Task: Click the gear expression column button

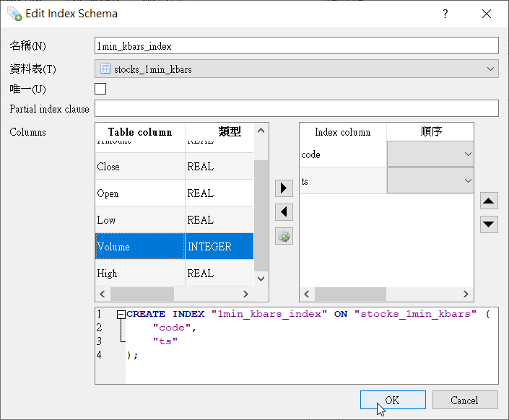Action: coord(284,236)
